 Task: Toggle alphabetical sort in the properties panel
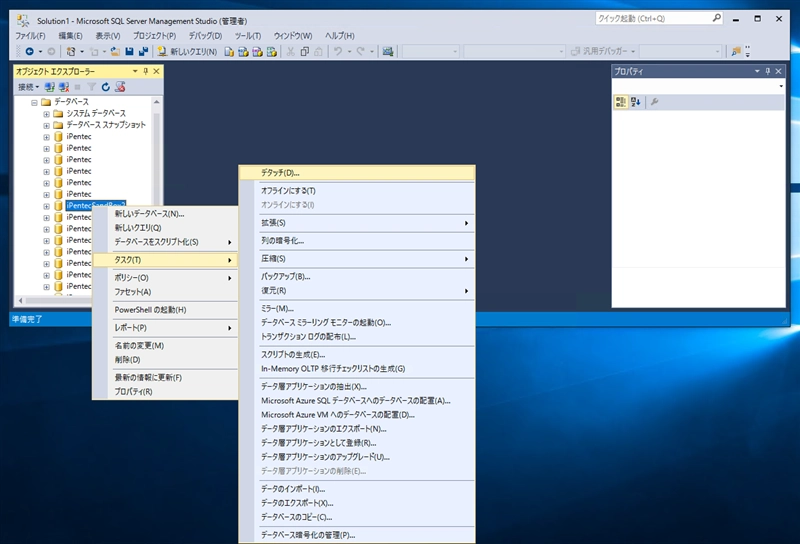636,102
